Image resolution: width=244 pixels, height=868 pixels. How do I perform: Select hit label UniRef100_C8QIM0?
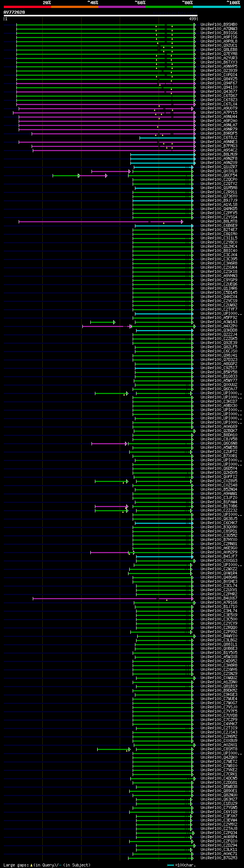(x=219, y=234)
